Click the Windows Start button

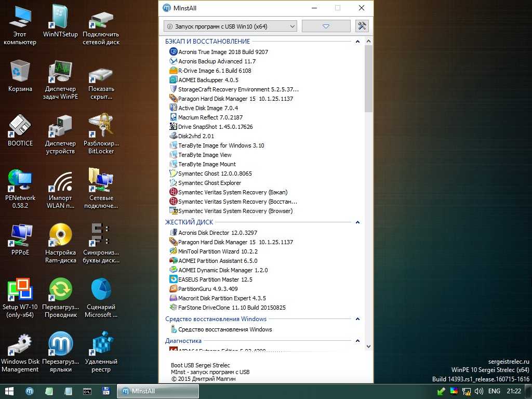tap(9, 391)
